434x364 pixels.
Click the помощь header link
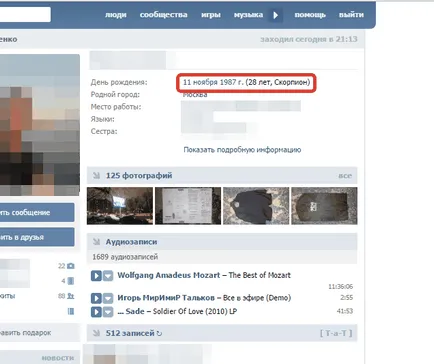tap(310, 15)
